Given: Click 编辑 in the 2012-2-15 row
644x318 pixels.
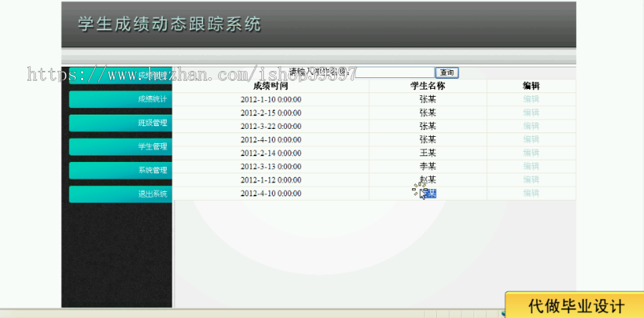Looking at the screenshot, I should coord(531,112).
